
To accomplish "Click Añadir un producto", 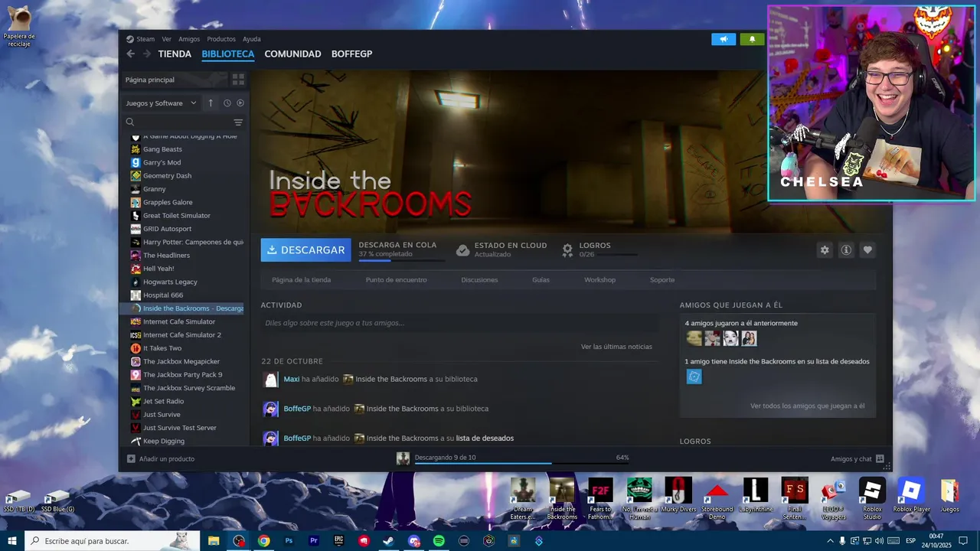I will [167, 458].
